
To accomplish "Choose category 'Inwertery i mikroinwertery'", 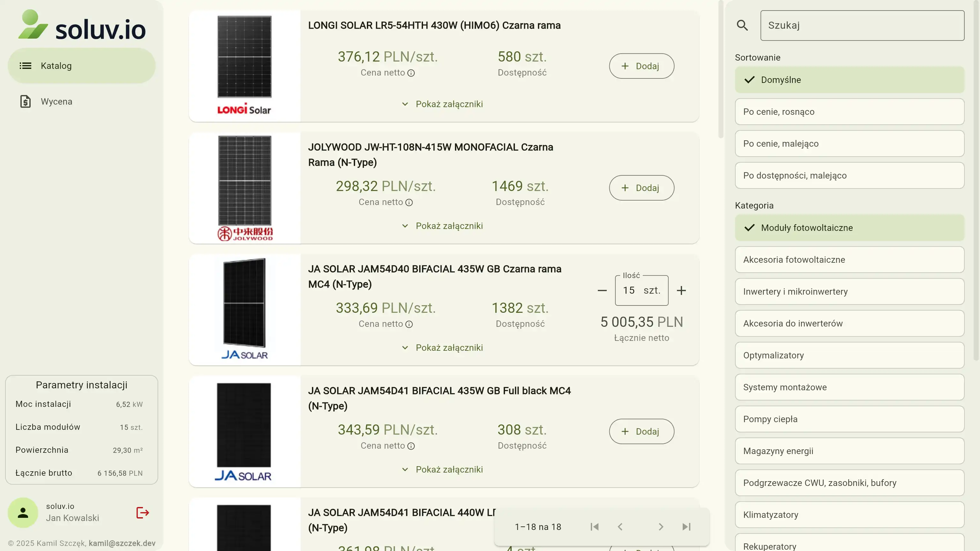I will pos(849,292).
